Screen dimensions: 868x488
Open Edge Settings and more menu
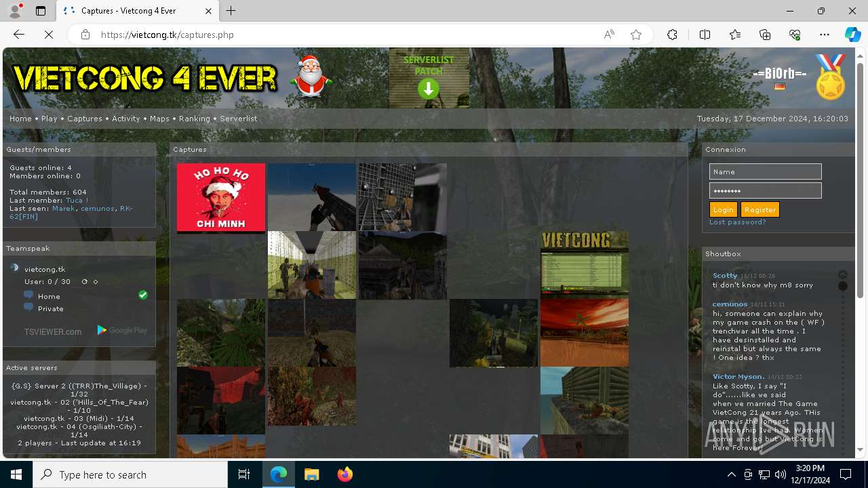825,35
